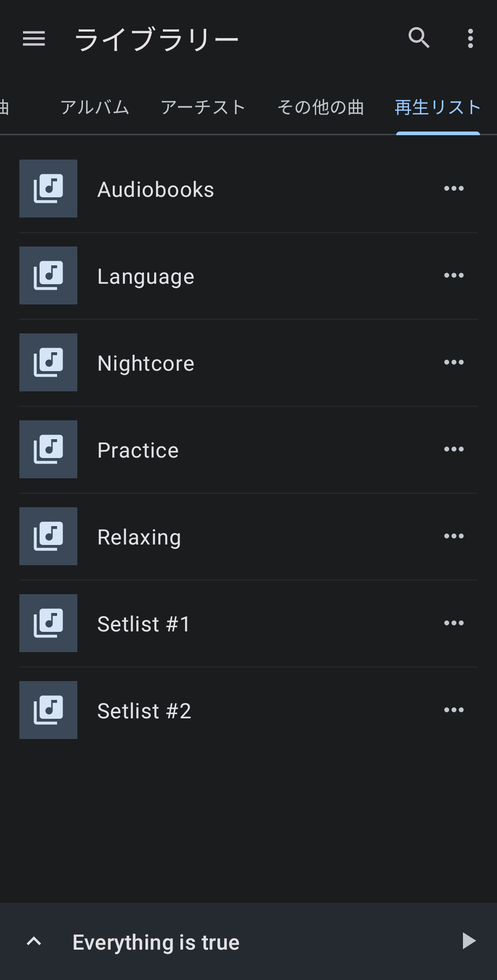Open the vertical three-dot overflow menu
The width and height of the screenshot is (497, 980).
point(470,38)
